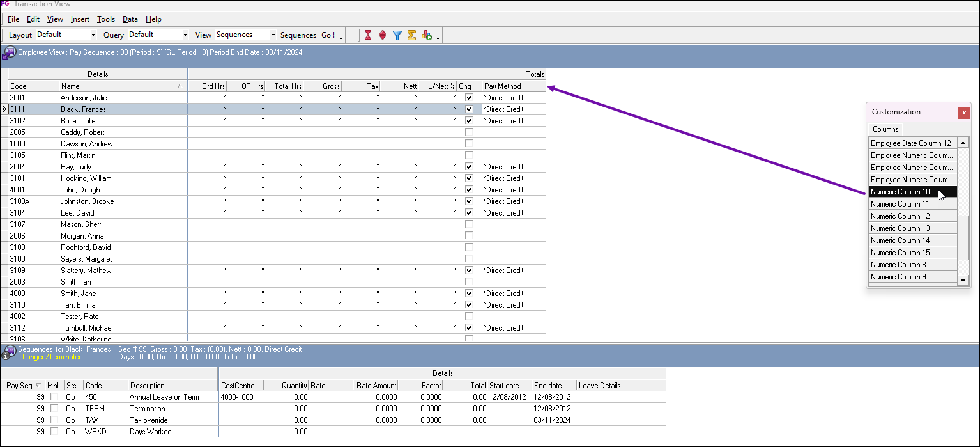Select the Annual Leave on Term row

tap(333, 397)
